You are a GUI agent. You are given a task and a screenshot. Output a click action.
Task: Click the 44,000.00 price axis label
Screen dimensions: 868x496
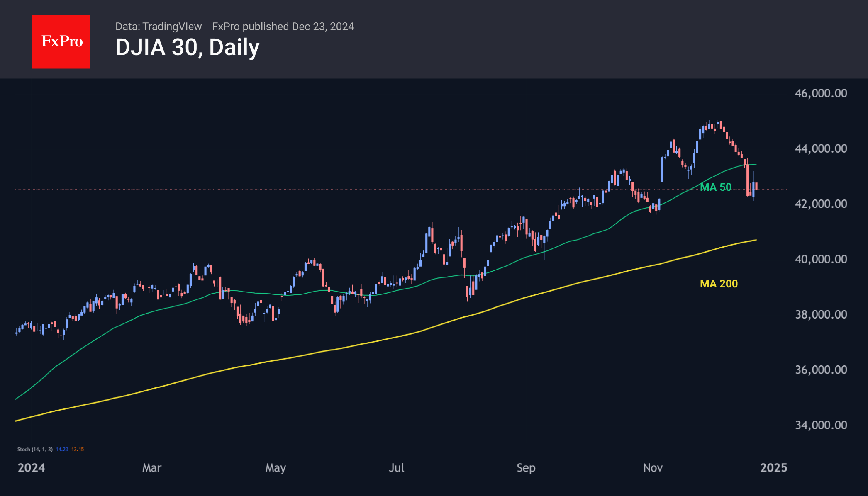pyautogui.click(x=821, y=148)
